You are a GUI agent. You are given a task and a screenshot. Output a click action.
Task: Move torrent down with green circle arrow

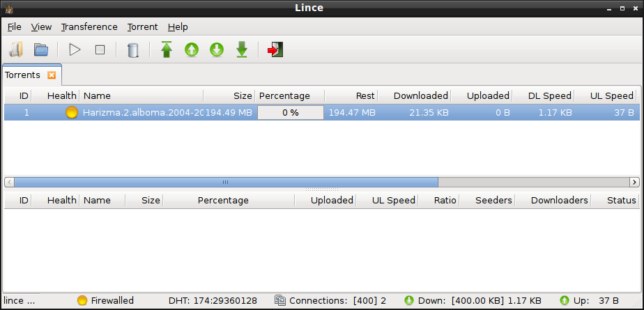pos(217,50)
